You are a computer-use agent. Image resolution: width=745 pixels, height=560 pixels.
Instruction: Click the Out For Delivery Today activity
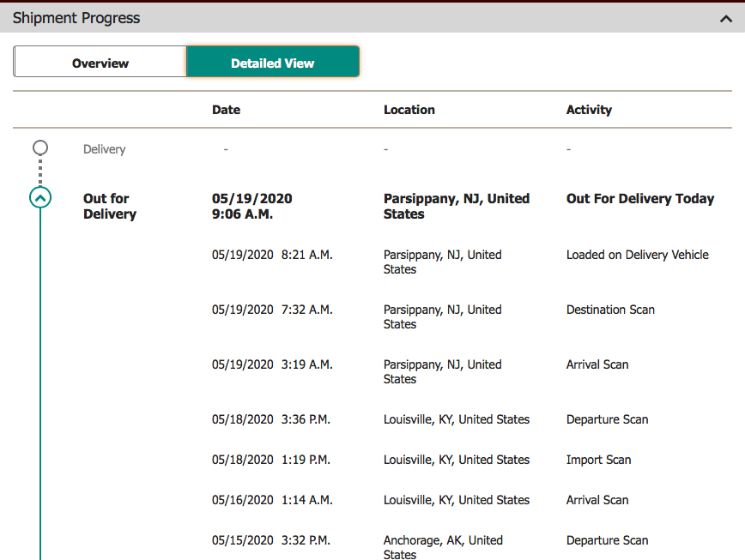640,198
